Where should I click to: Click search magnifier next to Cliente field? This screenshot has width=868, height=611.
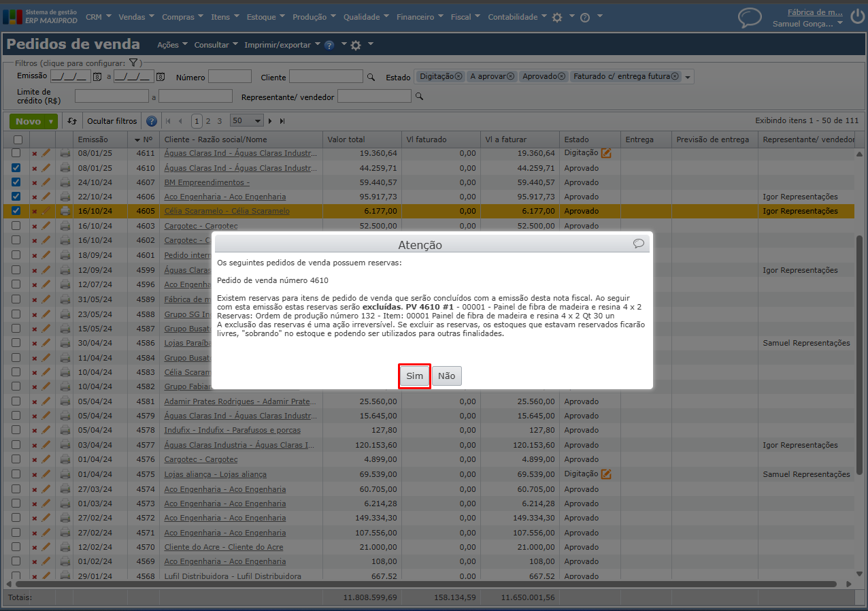(371, 78)
